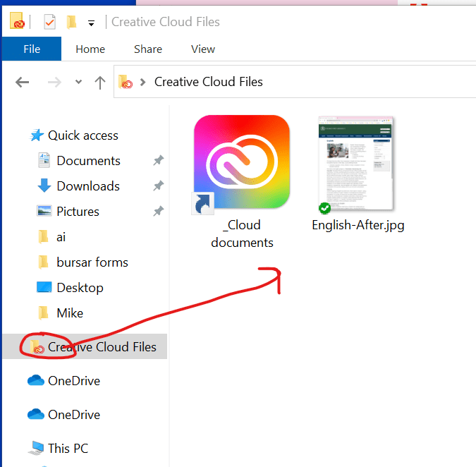Image resolution: width=476 pixels, height=467 pixels.
Task: Open the Customize Quick Access Toolbar dropdown
Action: coord(91,23)
